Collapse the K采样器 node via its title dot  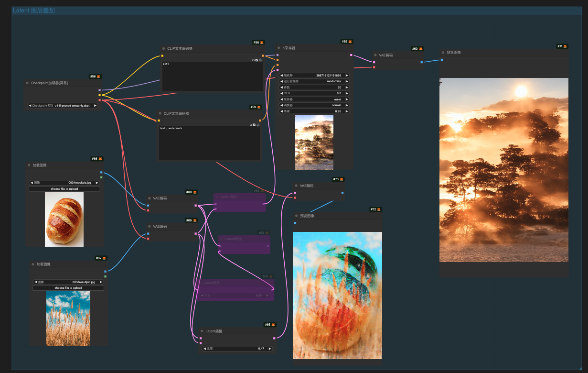[x=279, y=48]
